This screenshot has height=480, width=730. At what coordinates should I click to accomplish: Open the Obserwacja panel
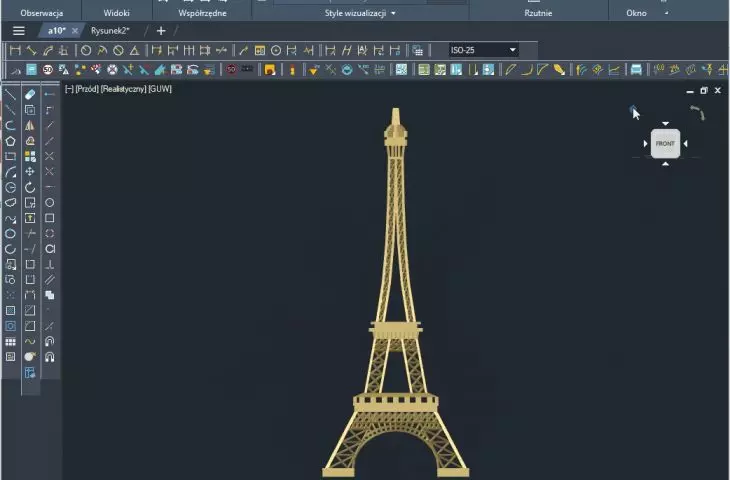(x=41, y=13)
